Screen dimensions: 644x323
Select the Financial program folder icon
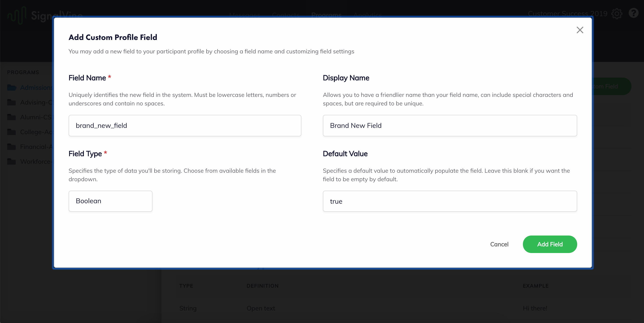click(11, 146)
